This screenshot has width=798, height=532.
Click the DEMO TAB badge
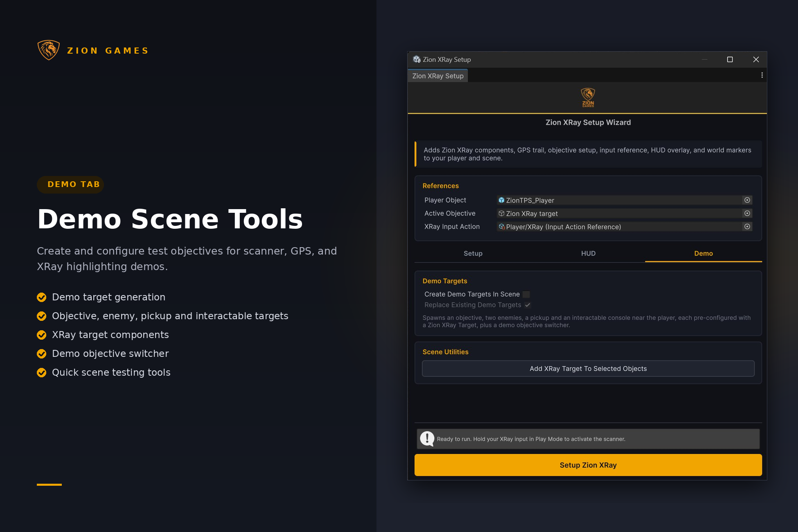70,184
